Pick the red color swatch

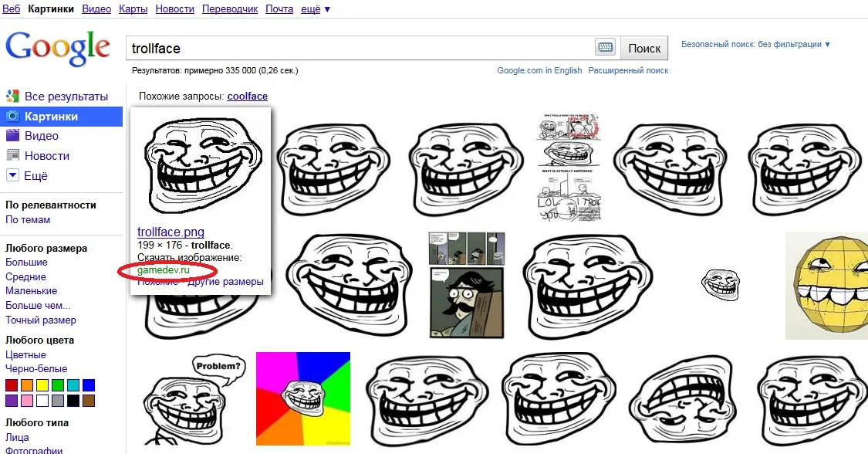[x=12, y=385]
